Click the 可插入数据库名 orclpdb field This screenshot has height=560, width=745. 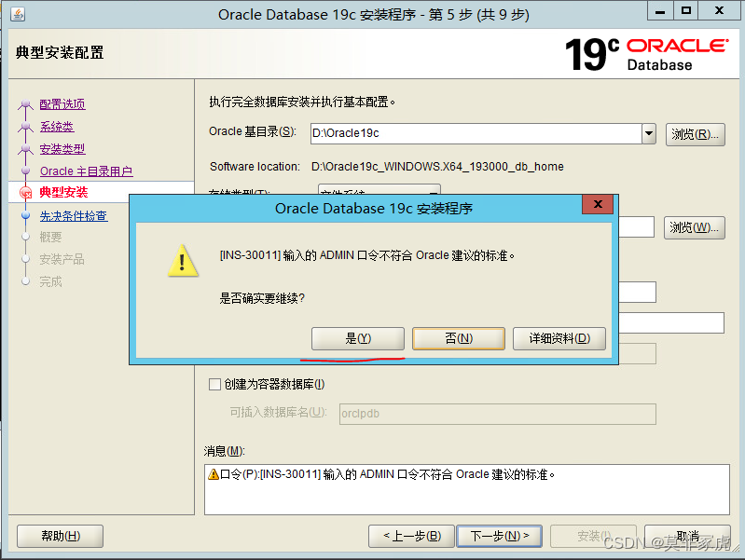[x=498, y=414]
